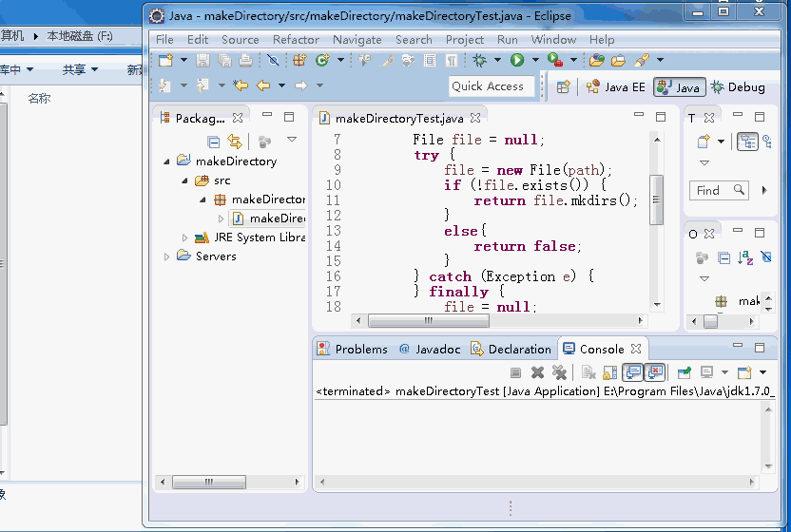Click the Open Task folder icon
The width and height of the screenshot is (791, 532).
618,61
